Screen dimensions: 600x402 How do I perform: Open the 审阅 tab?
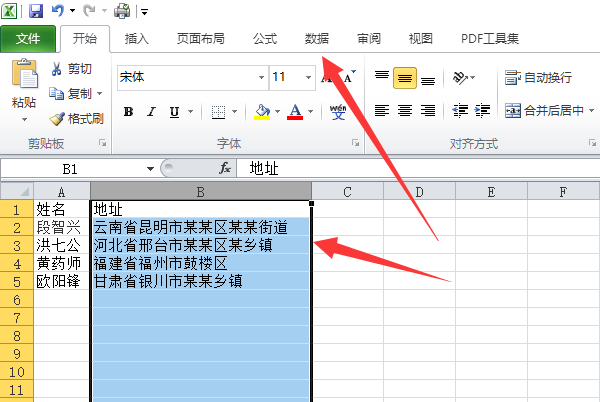click(x=369, y=39)
